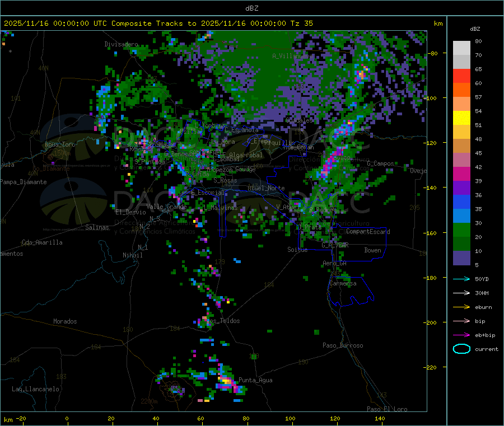Click the 'CompantEscard' map label

coord(368,232)
